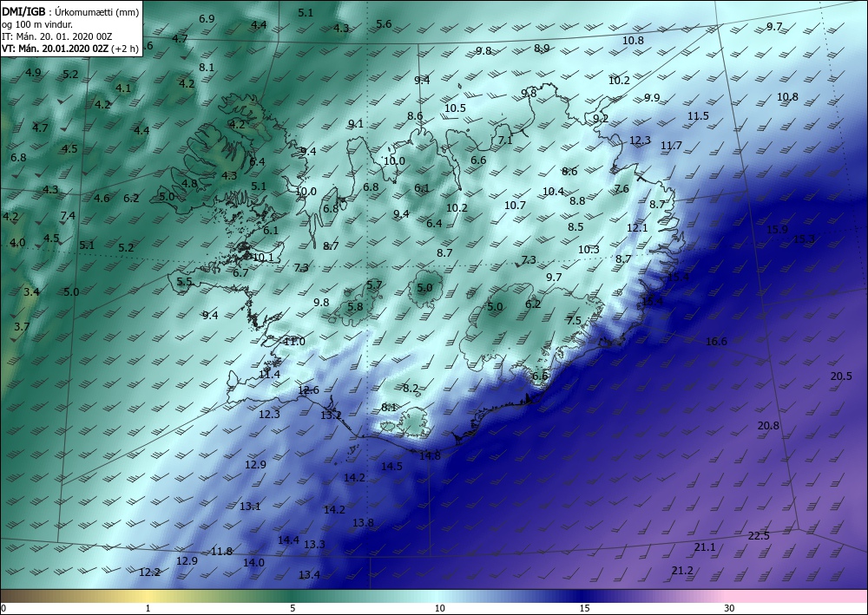Click the 11.0 value on the map

(294, 342)
